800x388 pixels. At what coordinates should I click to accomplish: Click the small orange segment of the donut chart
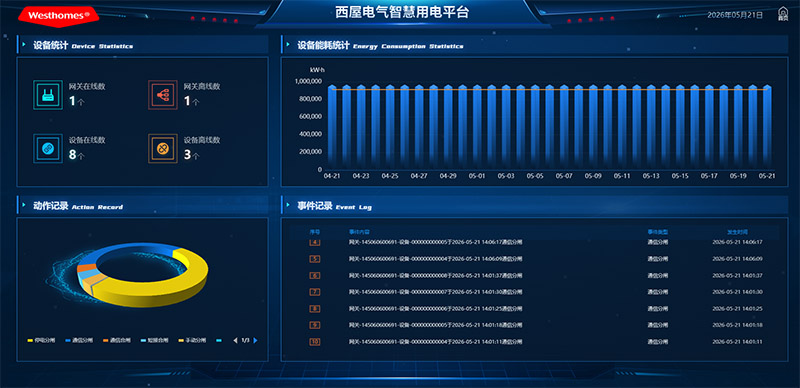[x=87, y=269]
